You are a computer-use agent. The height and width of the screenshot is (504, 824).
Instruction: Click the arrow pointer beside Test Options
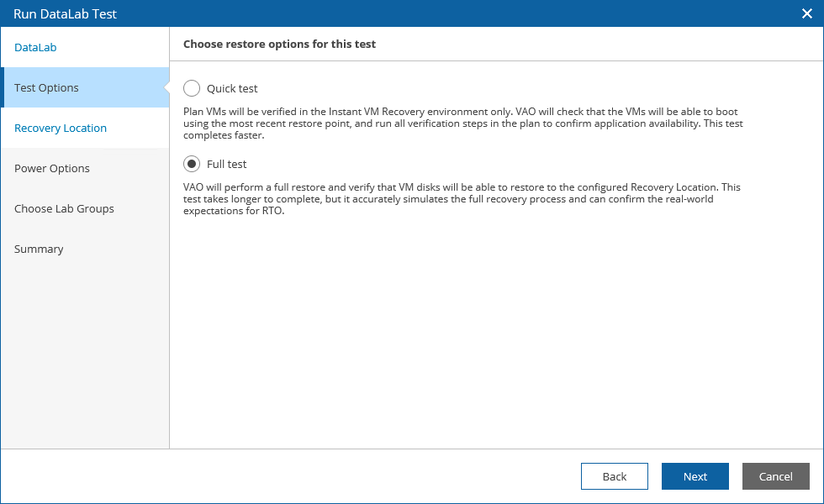click(166, 88)
